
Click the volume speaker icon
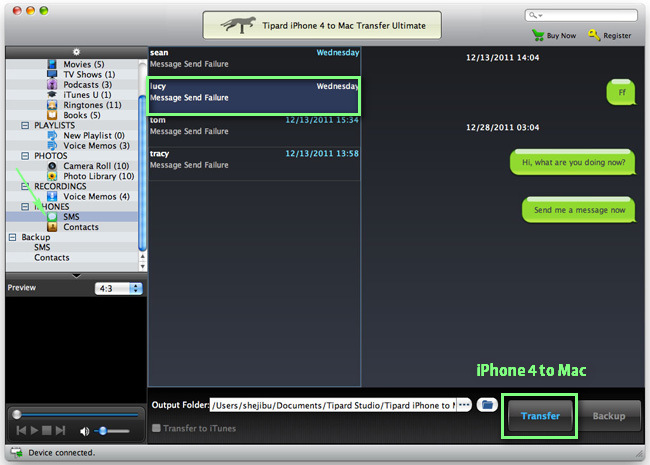pos(84,431)
